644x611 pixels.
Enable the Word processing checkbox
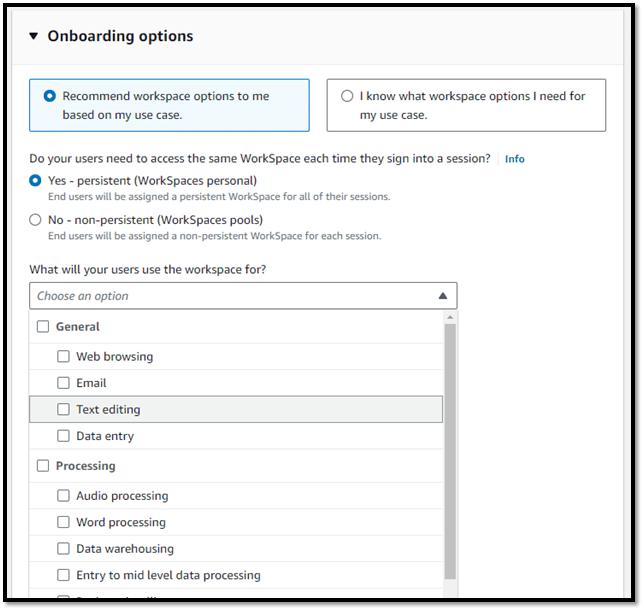coord(63,522)
